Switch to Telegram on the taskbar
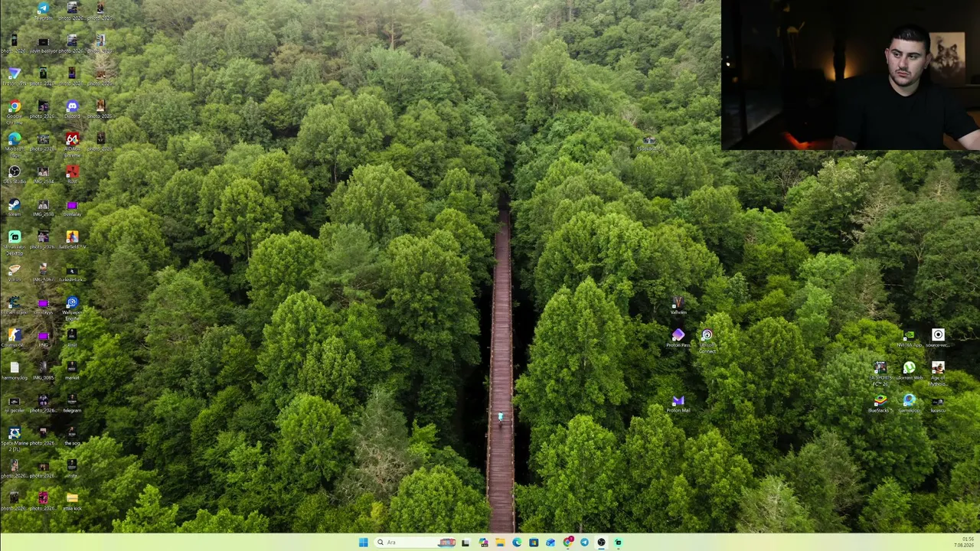This screenshot has height=551, width=980. click(x=584, y=543)
